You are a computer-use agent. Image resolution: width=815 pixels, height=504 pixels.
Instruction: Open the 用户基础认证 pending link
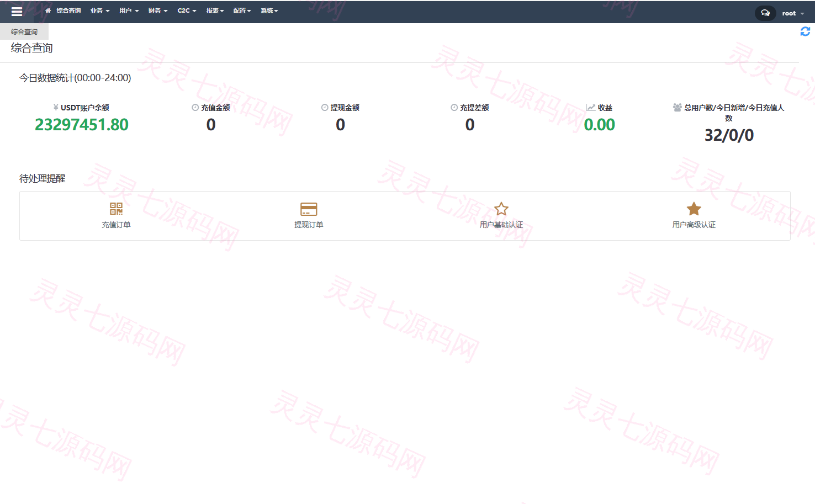(x=501, y=225)
